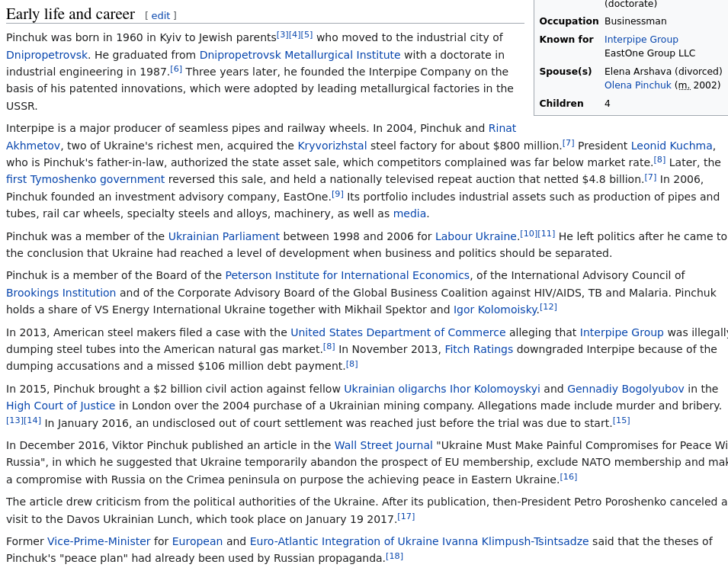This screenshot has height=571, width=728.
Task: Open Euro-Atlantic Integration of Ukraine link
Action: (x=344, y=541)
